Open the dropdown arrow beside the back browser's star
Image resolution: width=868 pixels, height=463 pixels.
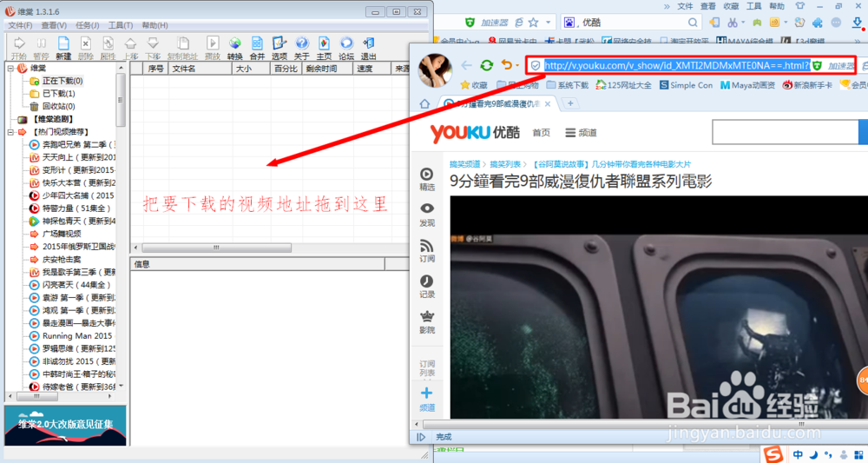click(x=548, y=23)
